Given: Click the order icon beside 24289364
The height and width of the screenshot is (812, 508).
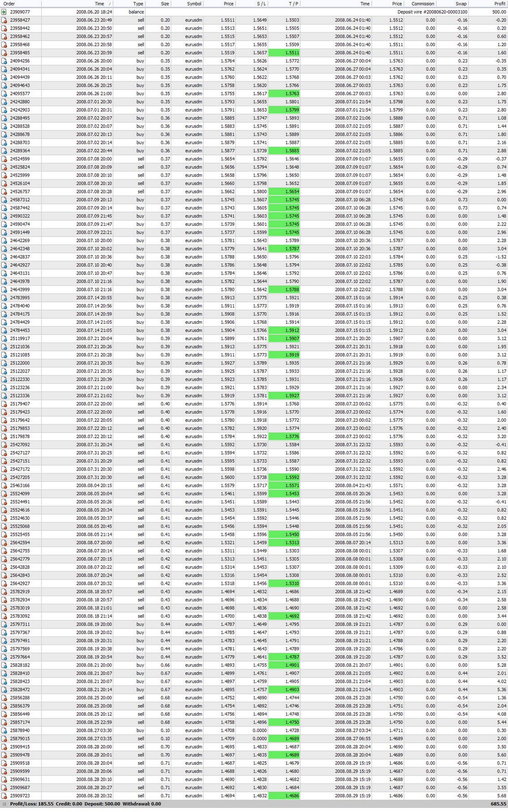Looking at the screenshot, I should [4, 151].
